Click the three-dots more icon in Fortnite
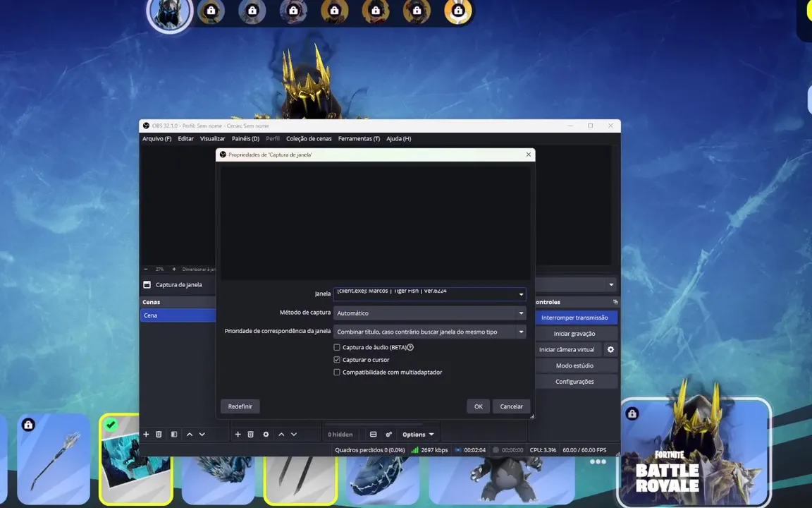 pos(598,461)
